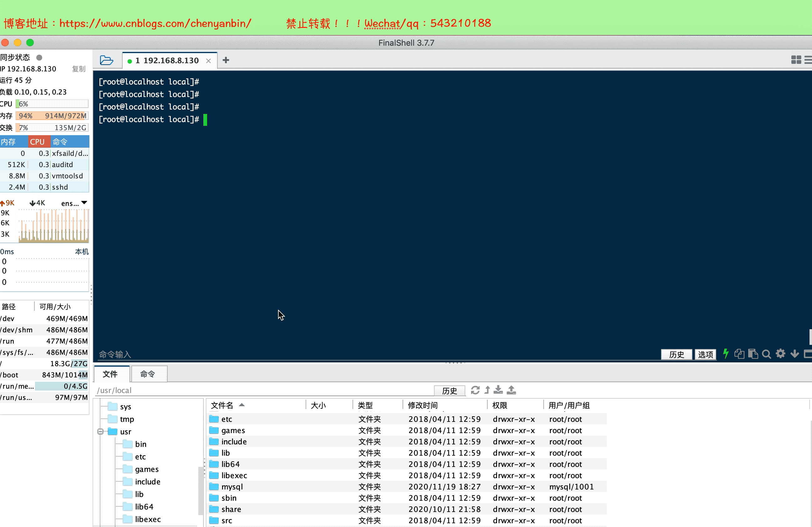Select the share folder row
This screenshot has width=812, height=527.
[x=407, y=509]
